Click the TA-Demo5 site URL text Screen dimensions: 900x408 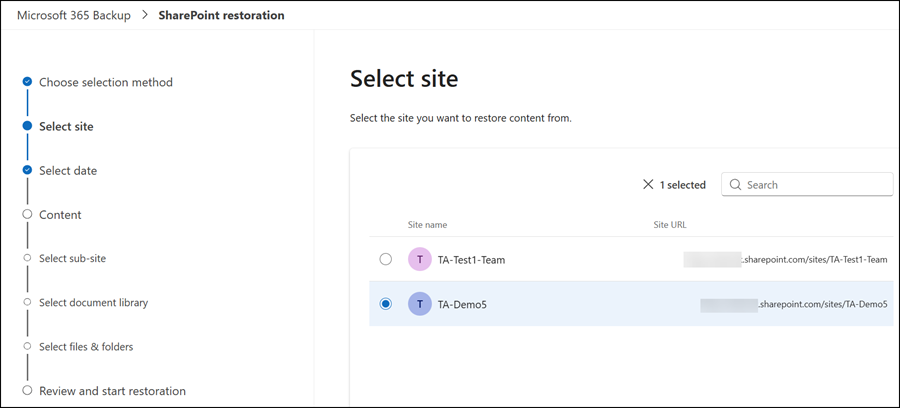click(x=822, y=304)
